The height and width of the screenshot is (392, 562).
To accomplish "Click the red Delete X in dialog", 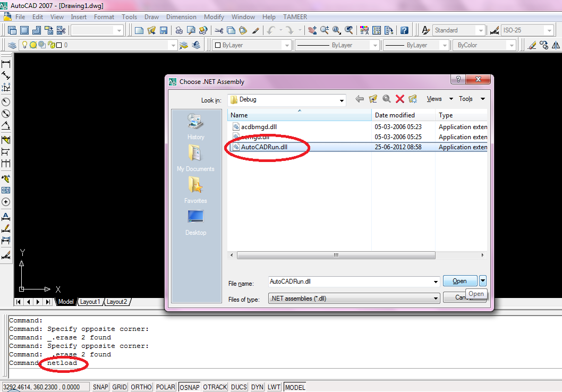I will click(400, 99).
